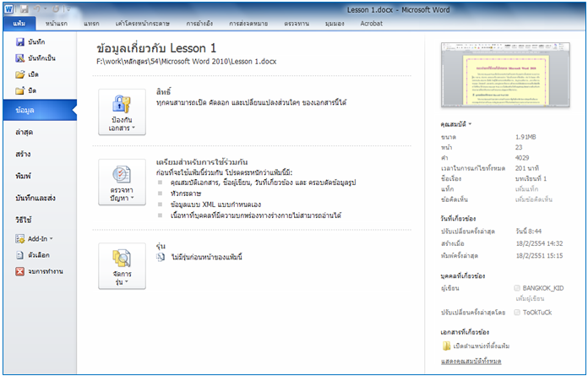Click the เพิ่มผู้เขียน (Add an author) field
This screenshot has height=376, width=588.
[530, 299]
